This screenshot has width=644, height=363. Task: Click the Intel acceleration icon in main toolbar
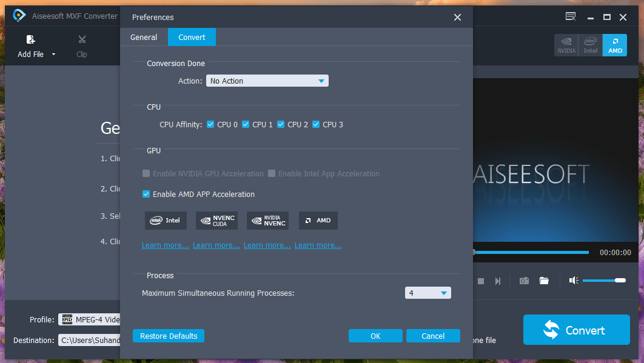pos(590,45)
